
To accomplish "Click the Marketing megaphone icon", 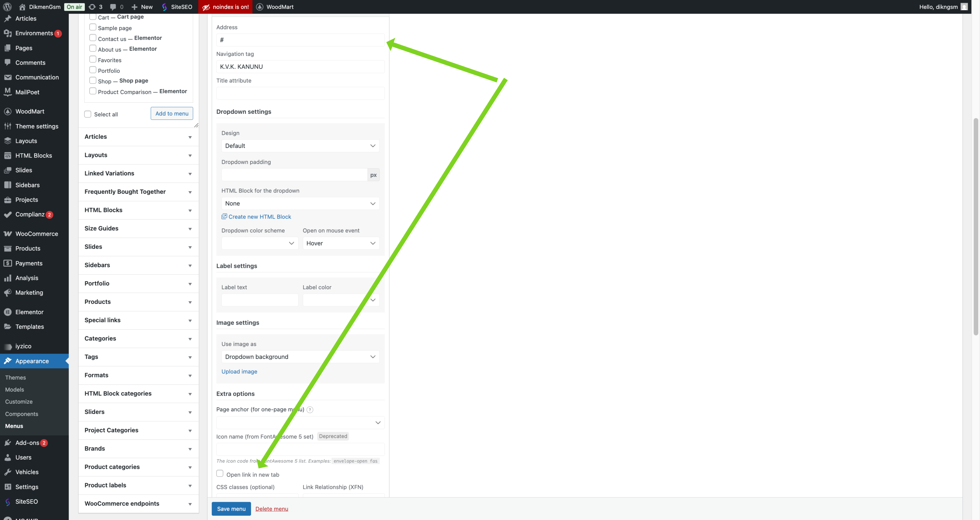I will pos(8,292).
